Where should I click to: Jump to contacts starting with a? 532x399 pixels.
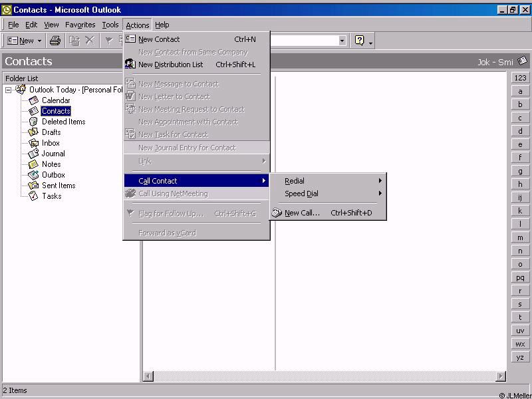[x=520, y=91]
